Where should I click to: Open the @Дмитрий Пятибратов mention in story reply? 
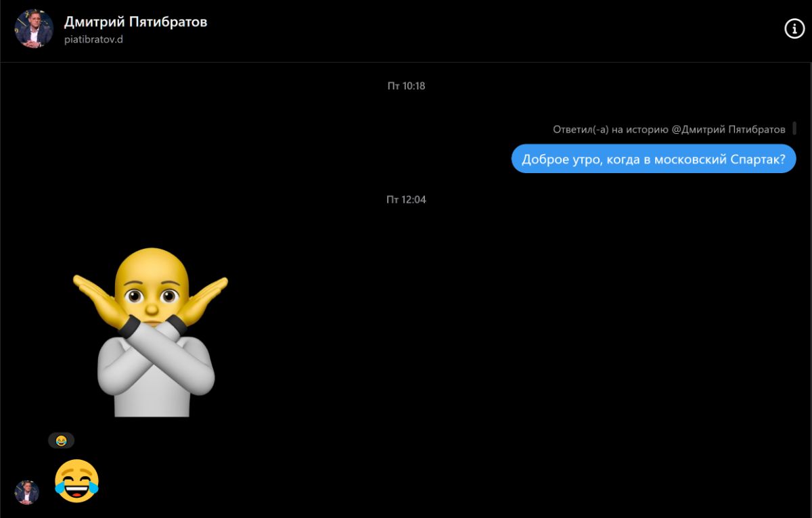[x=728, y=129]
